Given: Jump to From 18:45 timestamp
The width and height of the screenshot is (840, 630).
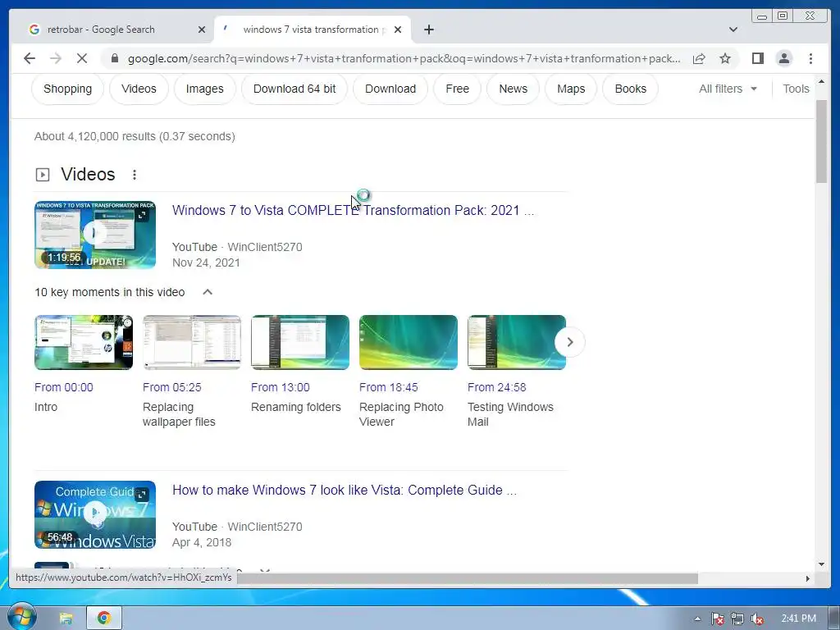Looking at the screenshot, I should click(388, 387).
